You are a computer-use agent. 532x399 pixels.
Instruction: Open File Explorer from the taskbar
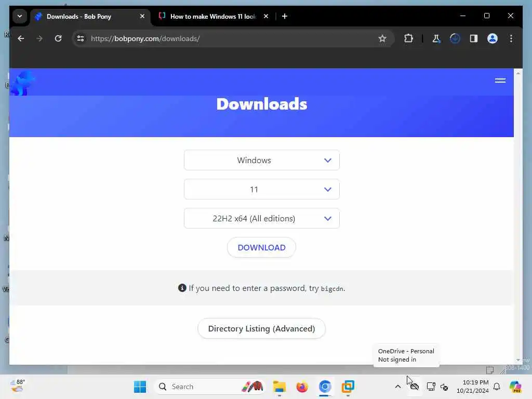(x=279, y=387)
